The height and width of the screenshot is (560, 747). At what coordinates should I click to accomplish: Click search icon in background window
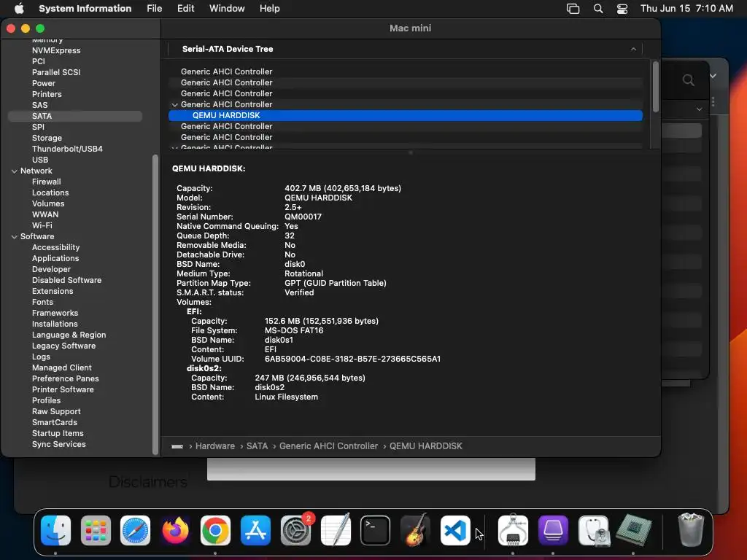click(688, 80)
